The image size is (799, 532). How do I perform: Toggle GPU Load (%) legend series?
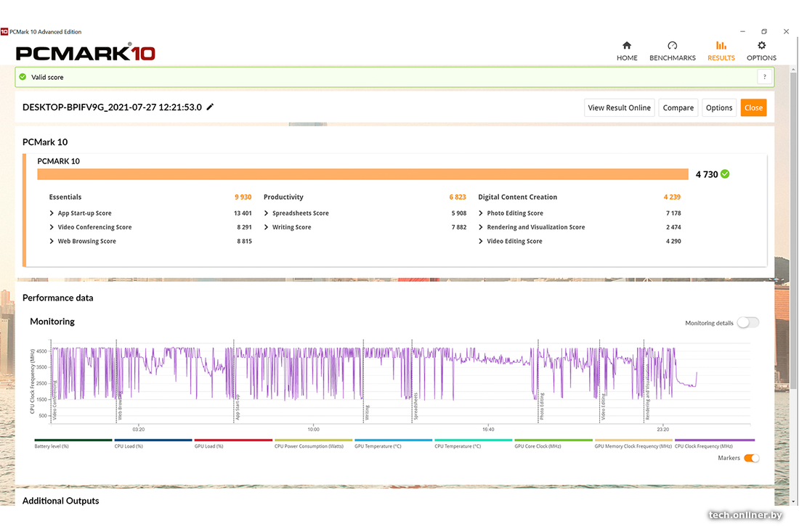pyautogui.click(x=233, y=443)
